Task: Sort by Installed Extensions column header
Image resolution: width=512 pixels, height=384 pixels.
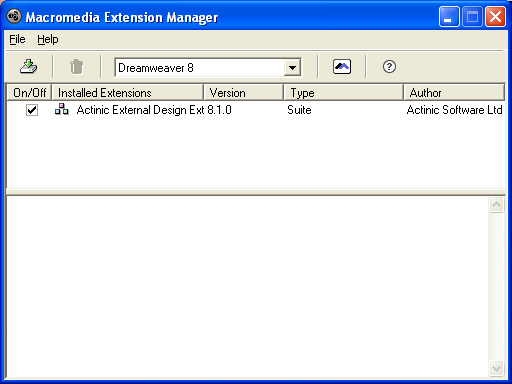Action: [x=128, y=92]
